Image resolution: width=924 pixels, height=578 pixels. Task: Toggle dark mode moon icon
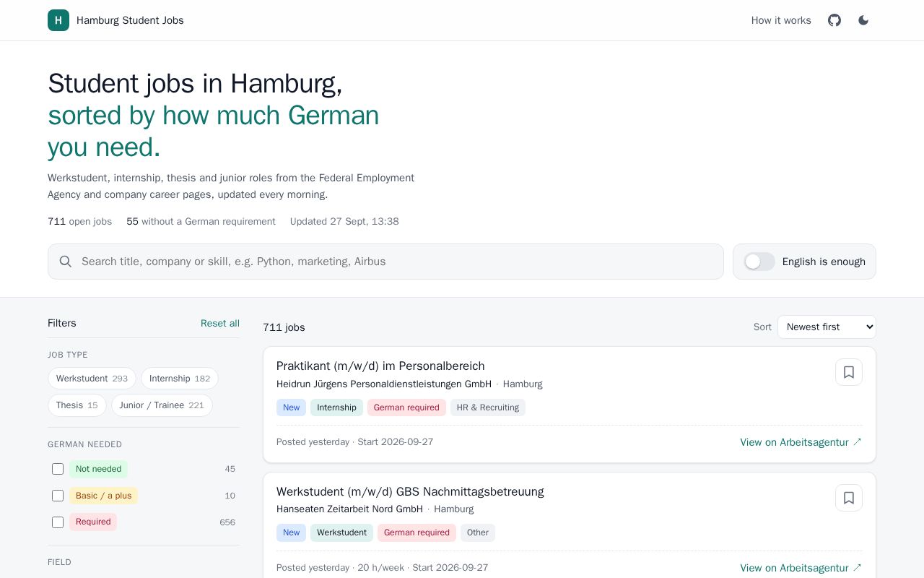point(863,20)
